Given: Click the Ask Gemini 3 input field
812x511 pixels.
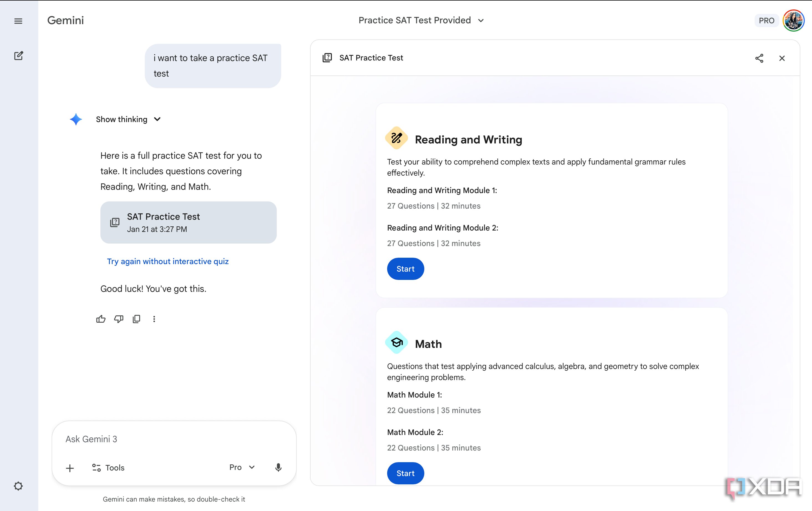Looking at the screenshot, I should pos(174,439).
